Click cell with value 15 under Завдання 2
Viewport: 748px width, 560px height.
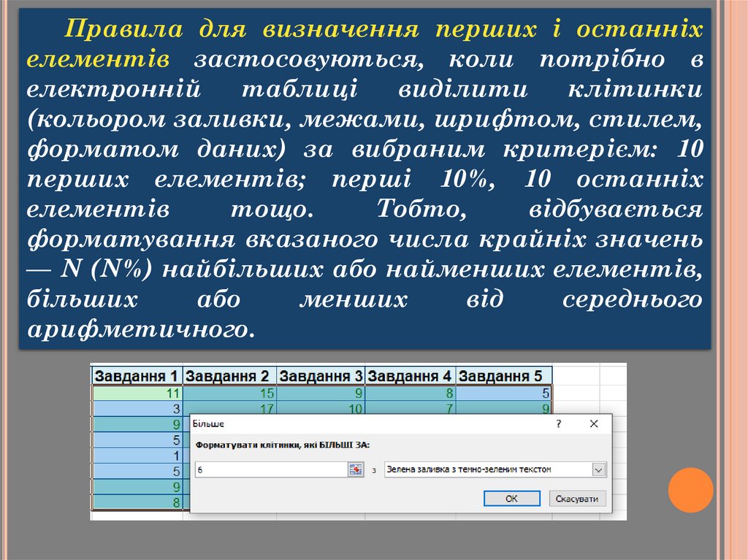point(229,393)
